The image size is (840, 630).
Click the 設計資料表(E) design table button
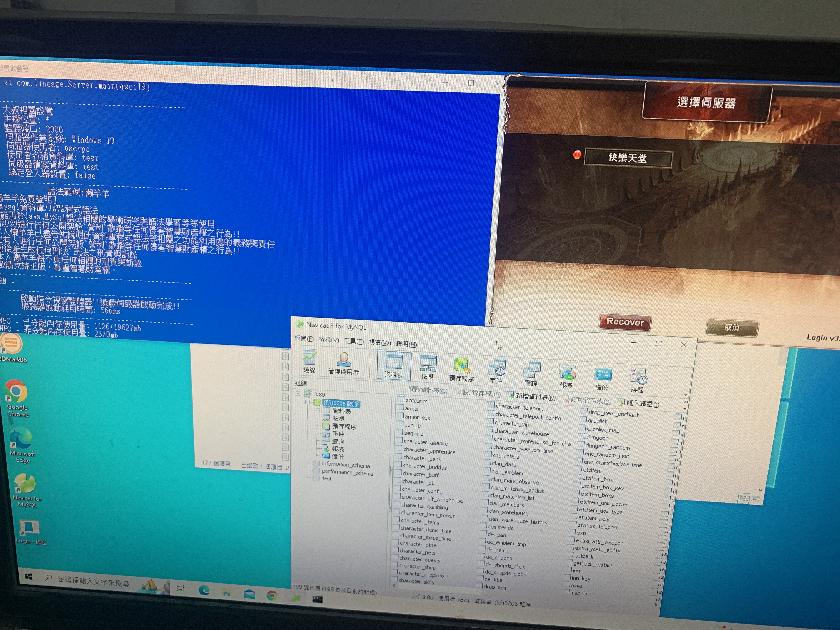click(x=479, y=393)
